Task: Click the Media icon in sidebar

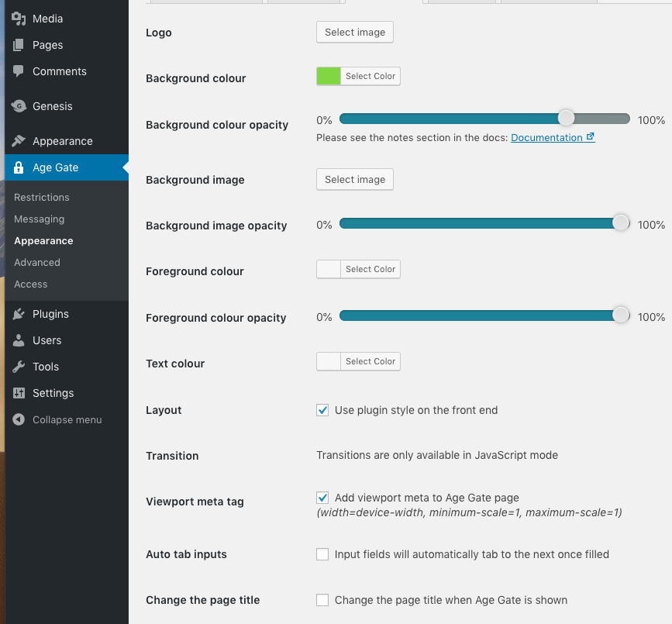Action: click(x=19, y=19)
